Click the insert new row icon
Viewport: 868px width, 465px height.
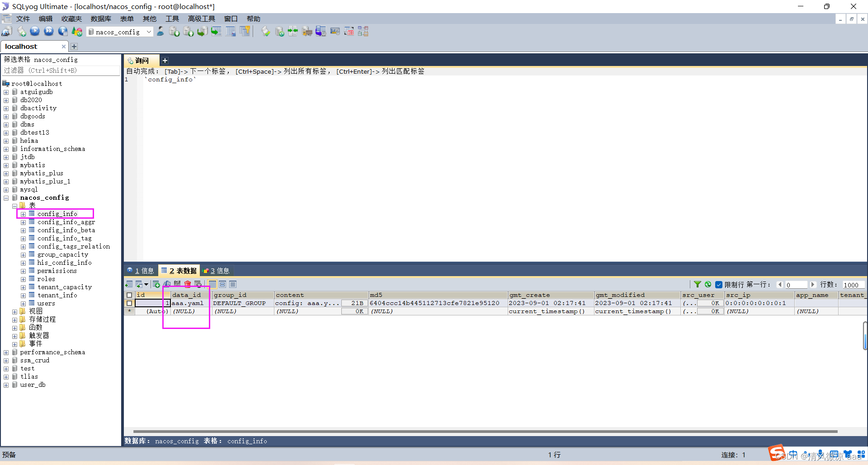pyautogui.click(x=156, y=284)
